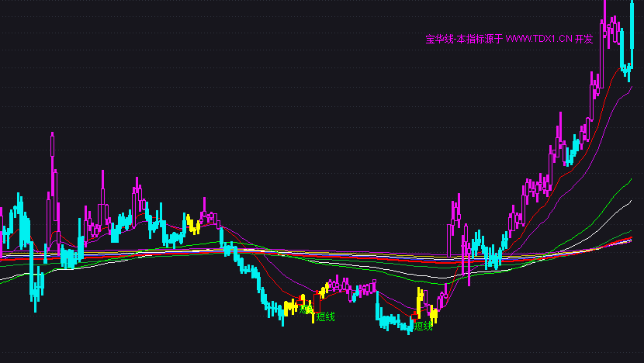
Task: Select the red hollow candle above middle 短线
Action: 315,301
